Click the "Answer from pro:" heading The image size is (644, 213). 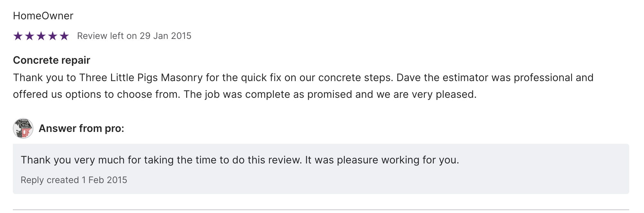(x=81, y=128)
